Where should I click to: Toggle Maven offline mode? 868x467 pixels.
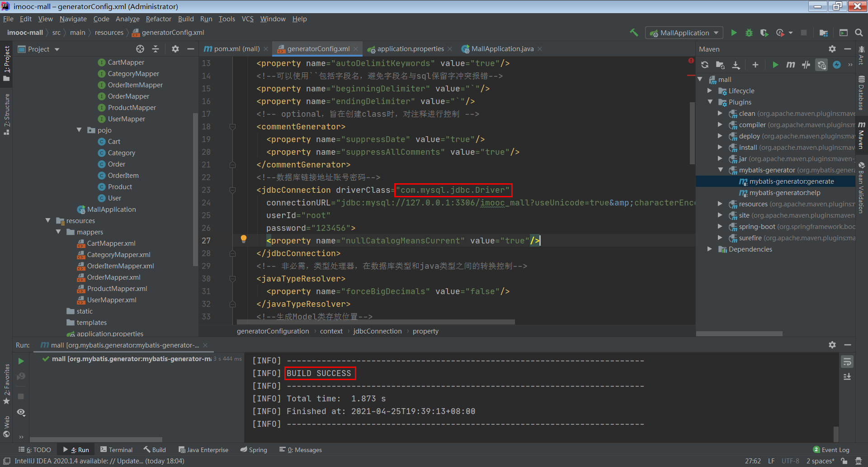pos(806,65)
